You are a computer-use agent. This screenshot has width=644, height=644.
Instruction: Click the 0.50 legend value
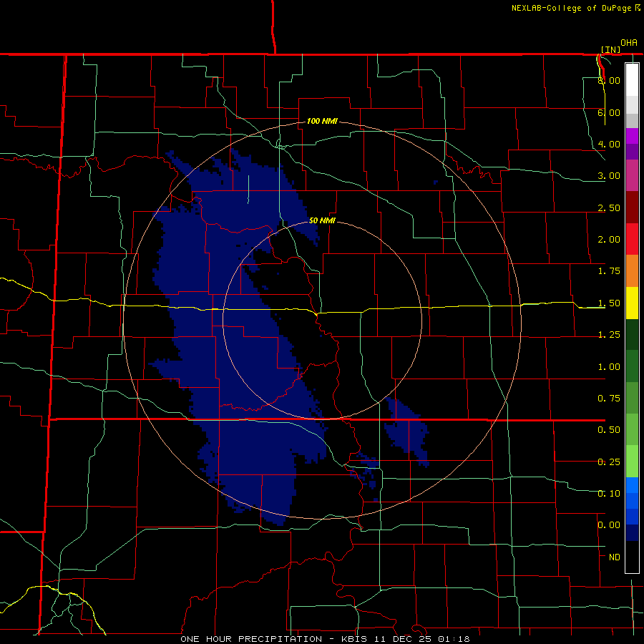(x=609, y=430)
